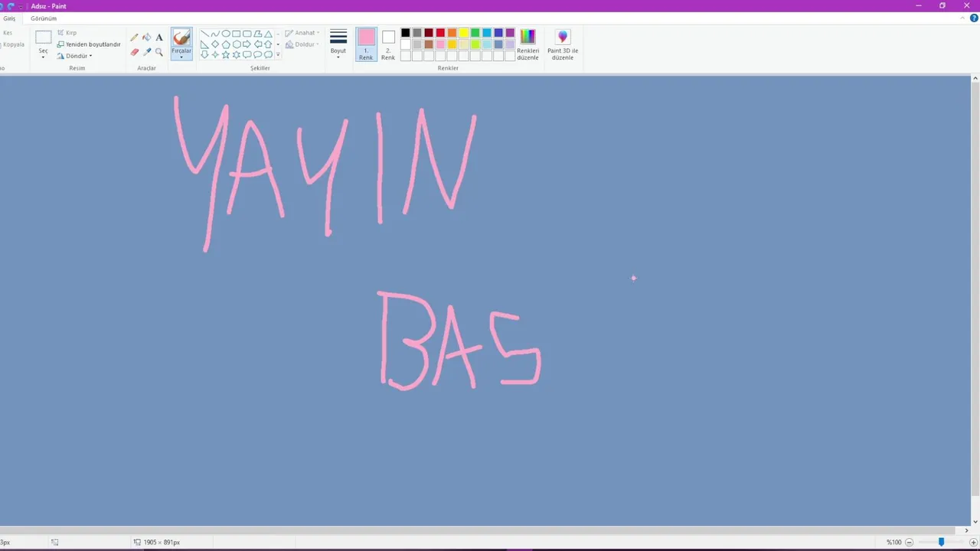980x551 pixels.
Task: Pick the orange color swatch
Action: pyautogui.click(x=452, y=33)
